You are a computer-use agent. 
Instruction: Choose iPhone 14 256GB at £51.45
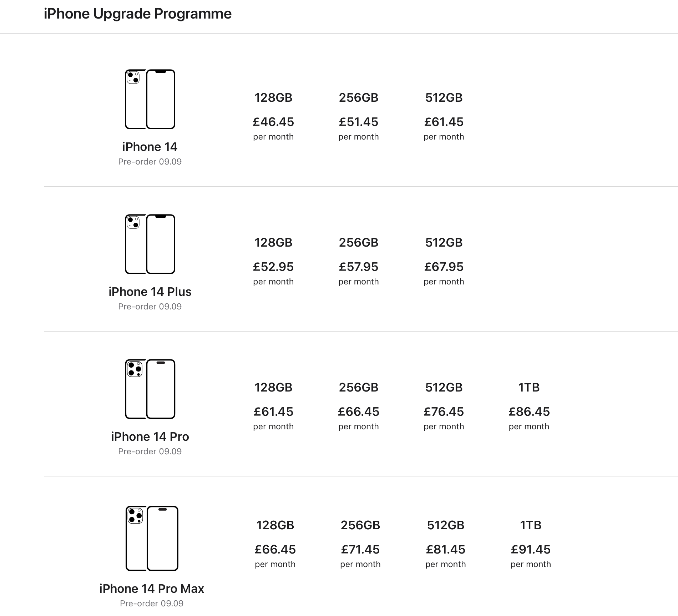[359, 116]
